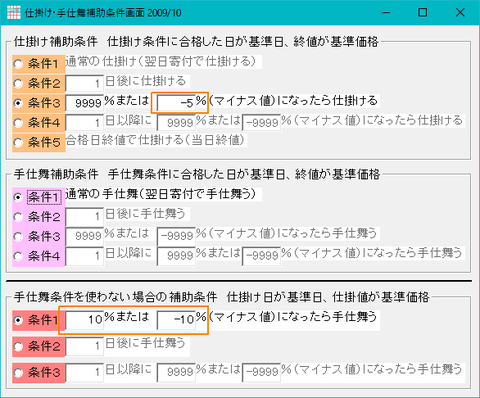Click the 10 % field in bottom 条件1
Image resolution: width=480 pixels, height=398 pixels.
(x=85, y=320)
